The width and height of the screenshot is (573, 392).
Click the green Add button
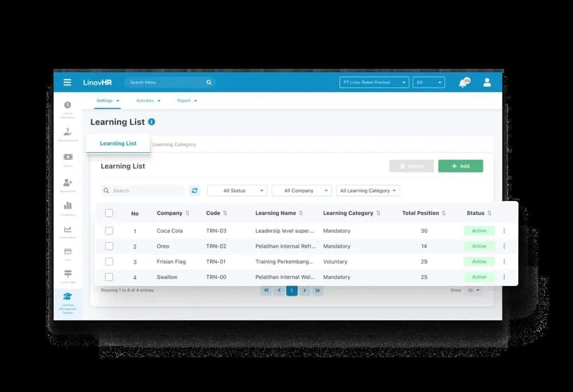click(461, 166)
